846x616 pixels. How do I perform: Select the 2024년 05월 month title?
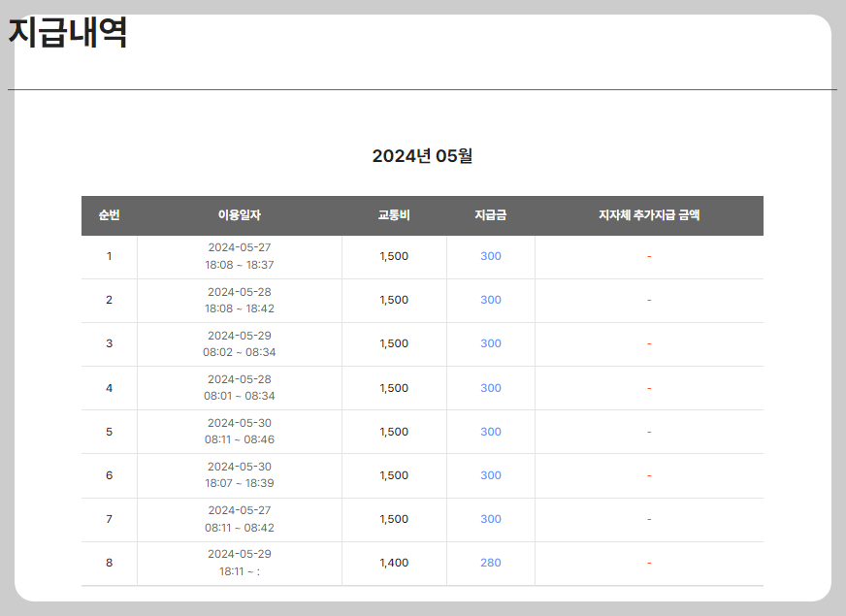click(422, 156)
